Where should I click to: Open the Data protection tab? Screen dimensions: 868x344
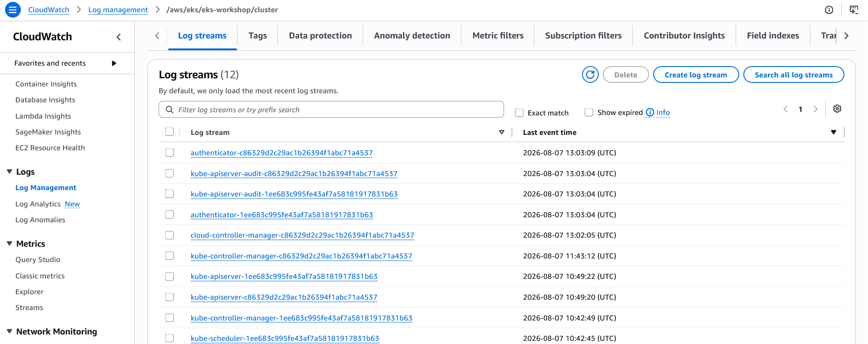coord(320,36)
